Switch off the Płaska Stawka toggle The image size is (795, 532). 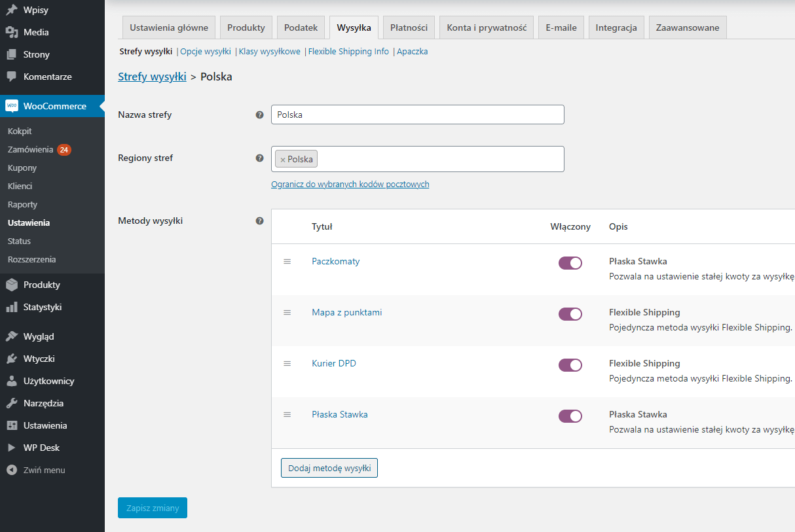tap(570, 416)
